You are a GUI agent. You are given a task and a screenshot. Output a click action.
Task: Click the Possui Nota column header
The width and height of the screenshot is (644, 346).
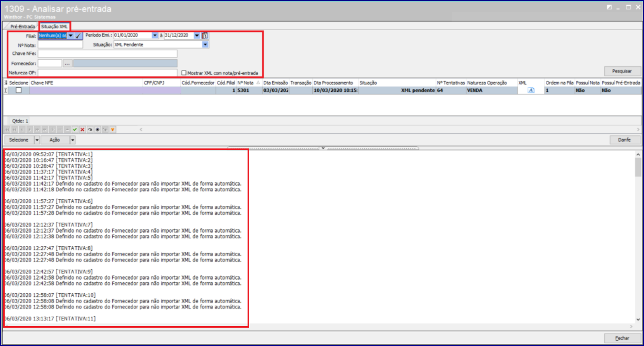[588, 83]
